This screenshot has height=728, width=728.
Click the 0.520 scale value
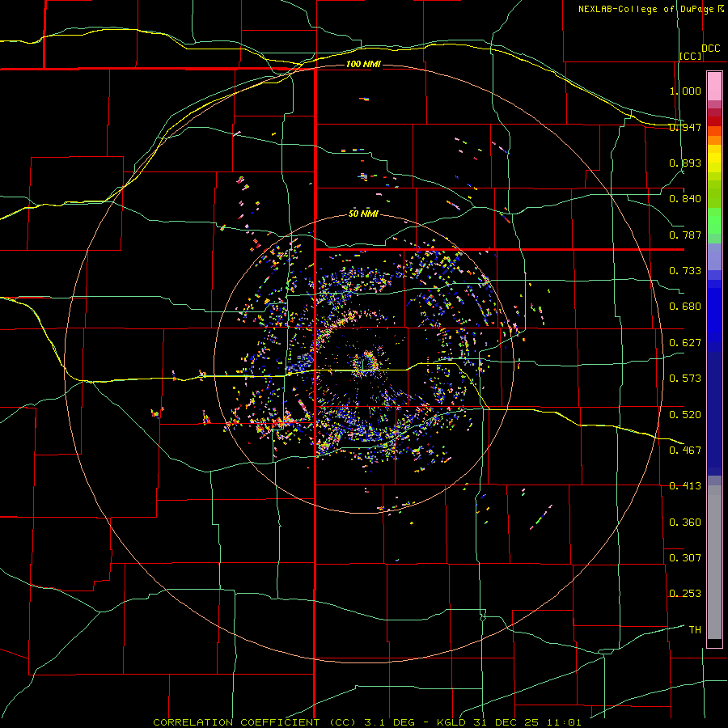tap(685, 415)
